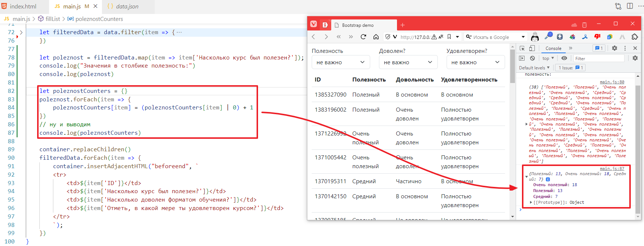
Task: Reload the Bootstrap demo page
Action: pyautogui.click(x=363, y=37)
